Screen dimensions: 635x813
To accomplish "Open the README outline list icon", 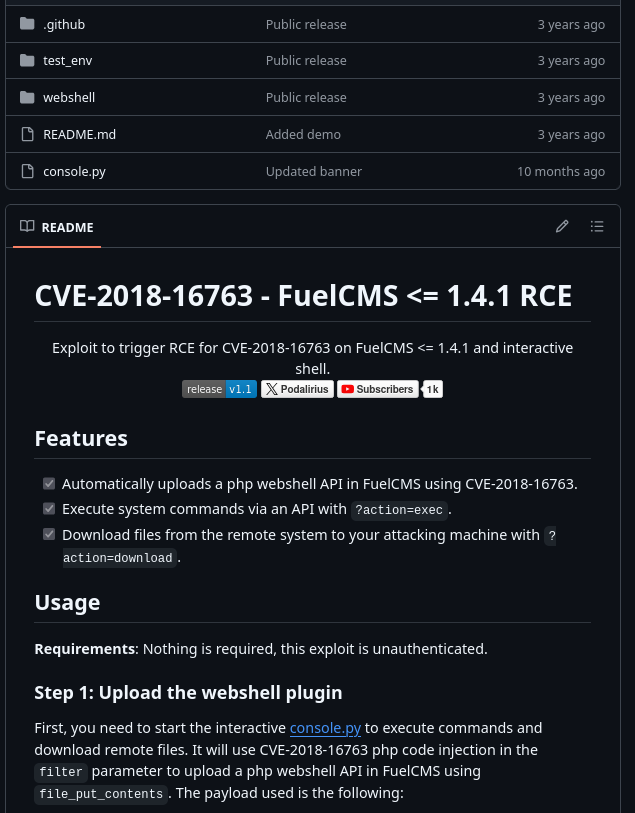I will coord(597,227).
